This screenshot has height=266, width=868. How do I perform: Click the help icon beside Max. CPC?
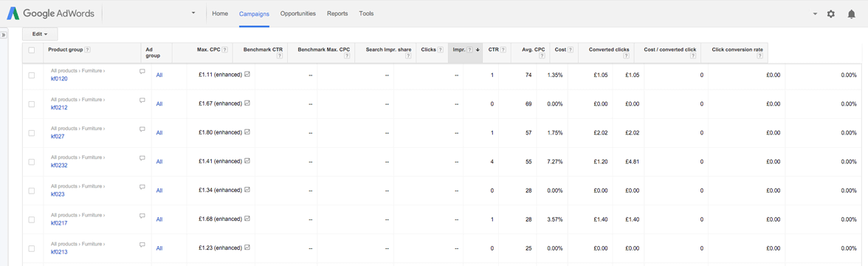[224, 50]
